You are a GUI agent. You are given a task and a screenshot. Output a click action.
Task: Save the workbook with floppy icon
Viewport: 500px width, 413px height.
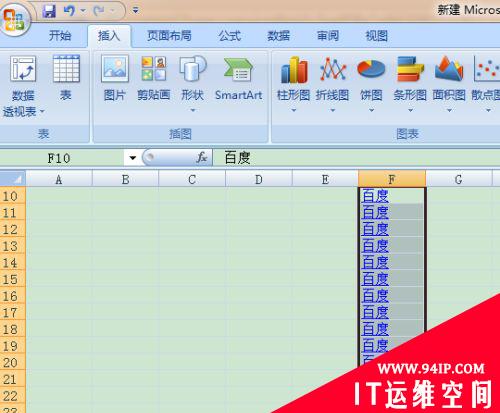tap(49, 11)
